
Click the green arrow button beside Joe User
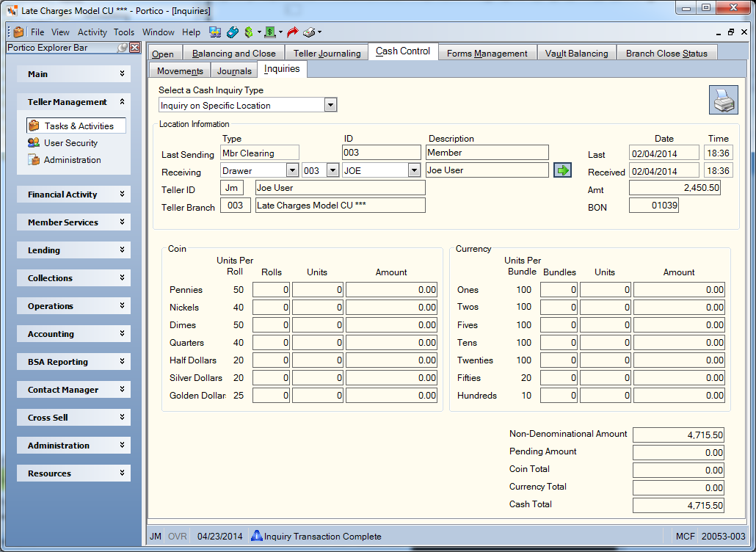562,170
